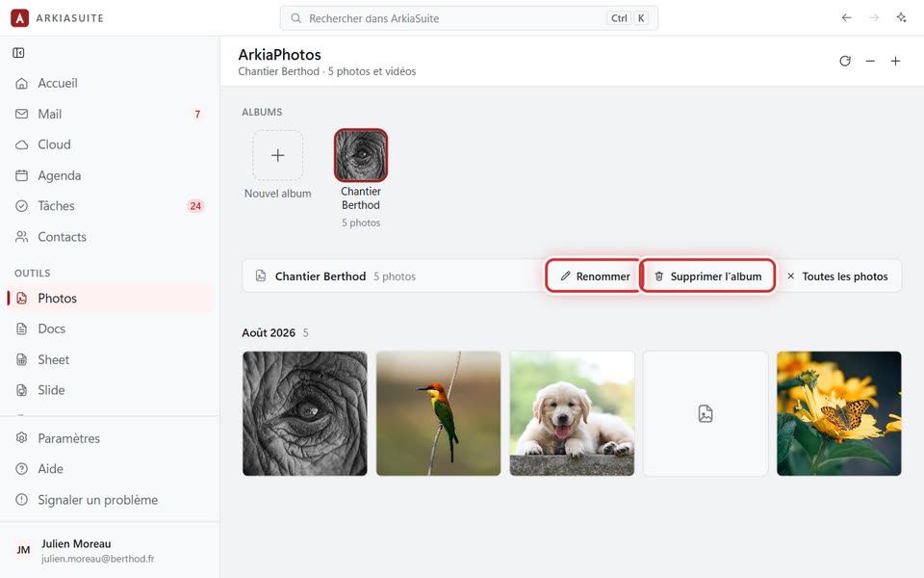Open Paramètres settings
The width and height of the screenshot is (924, 578).
[110, 438]
